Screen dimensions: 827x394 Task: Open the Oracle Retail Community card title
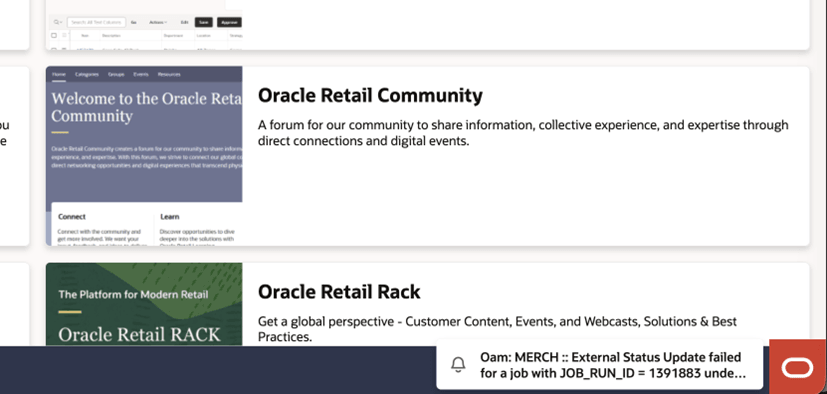tap(370, 95)
